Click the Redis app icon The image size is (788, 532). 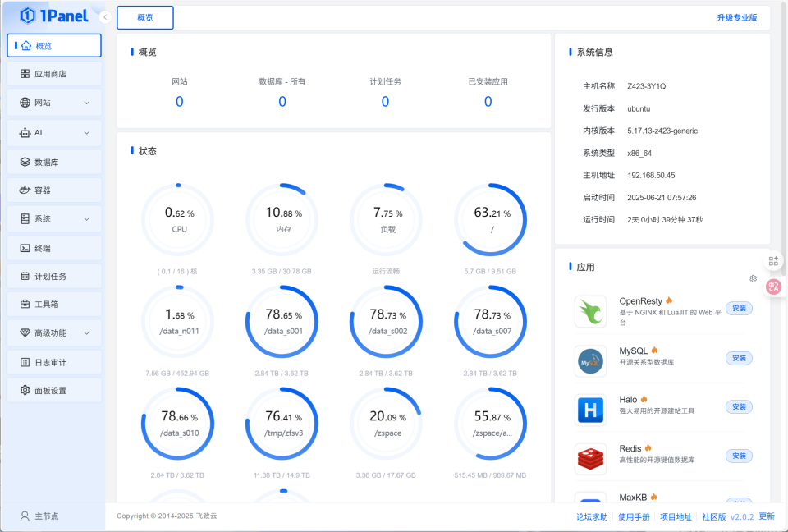point(590,459)
